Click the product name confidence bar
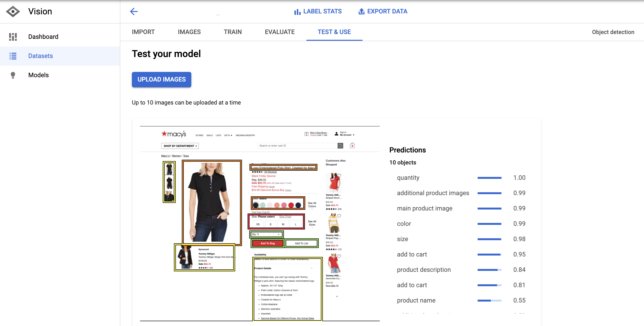 489,301
